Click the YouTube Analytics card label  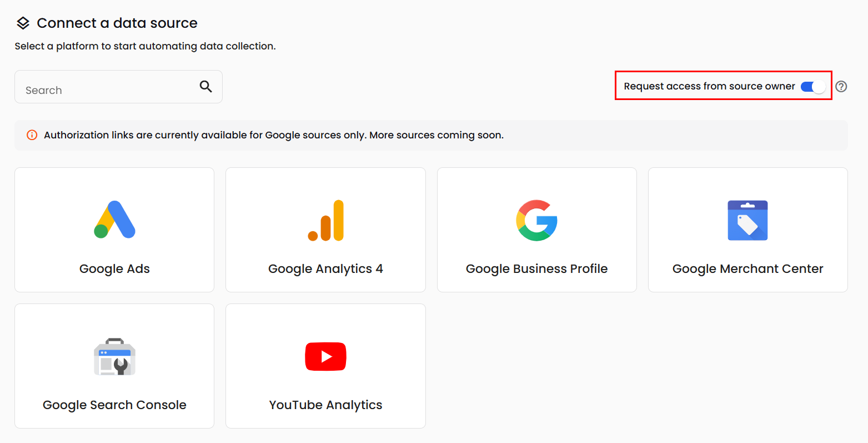click(325, 405)
